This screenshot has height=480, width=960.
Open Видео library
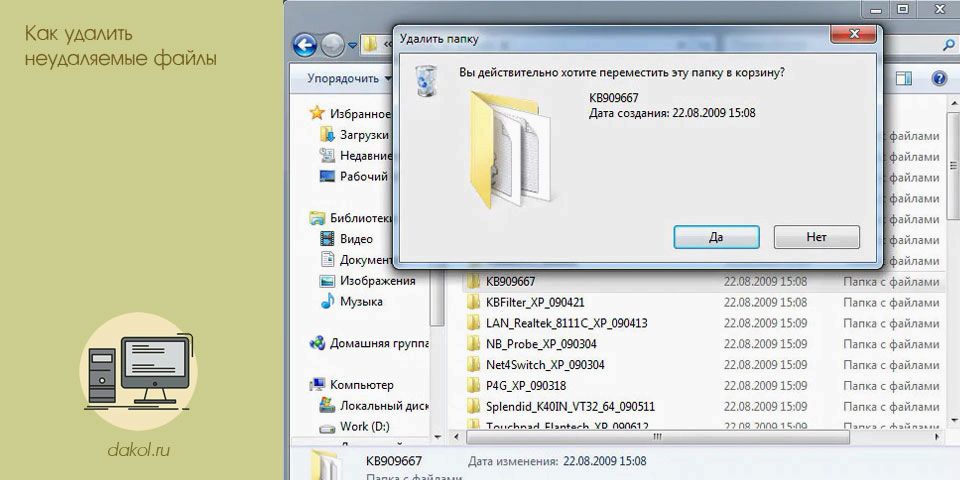[x=356, y=239]
